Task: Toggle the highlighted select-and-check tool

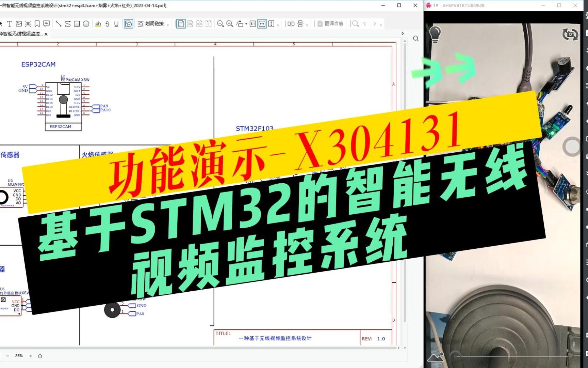Action: (128, 24)
